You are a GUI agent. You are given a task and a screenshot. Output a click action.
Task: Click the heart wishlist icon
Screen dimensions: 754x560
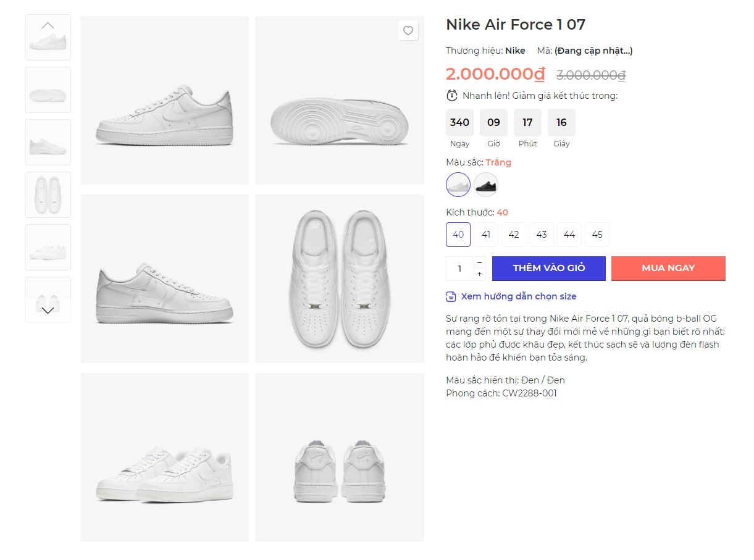[408, 30]
